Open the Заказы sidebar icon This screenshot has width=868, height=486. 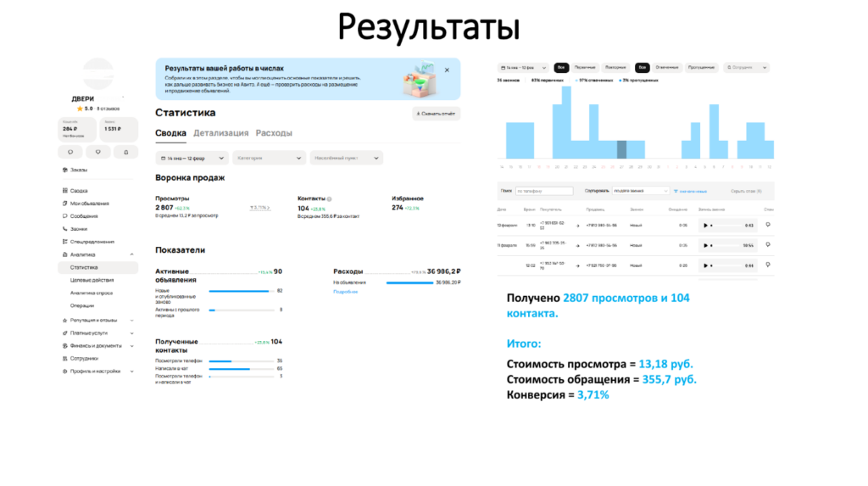point(64,170)
